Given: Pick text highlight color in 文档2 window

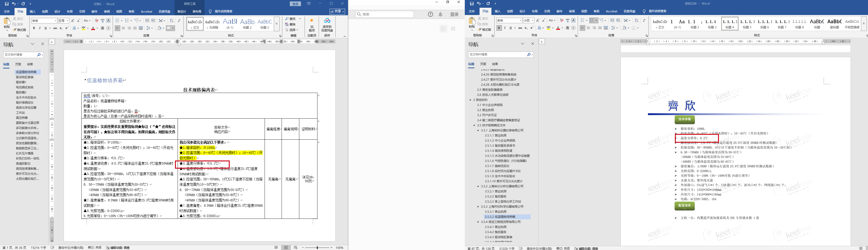Looking at the screenshot, I should click(x=84, y=28).
